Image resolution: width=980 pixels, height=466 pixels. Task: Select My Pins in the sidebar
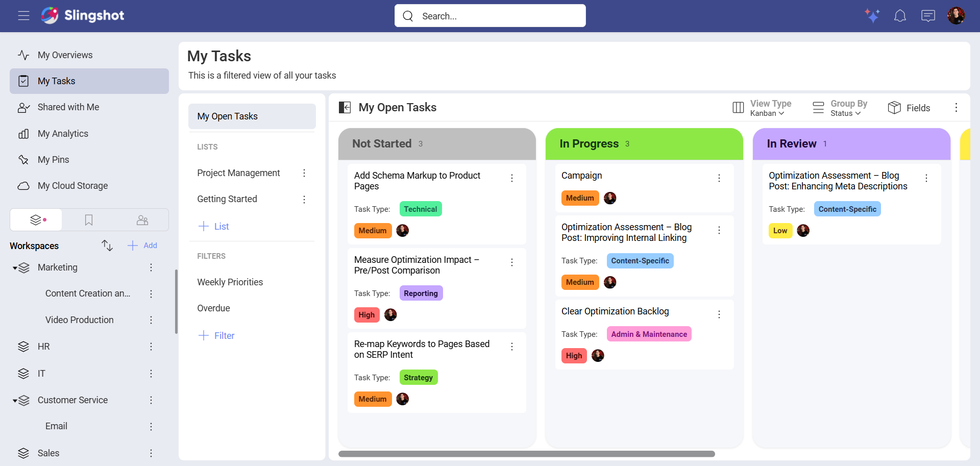point(54,159)
